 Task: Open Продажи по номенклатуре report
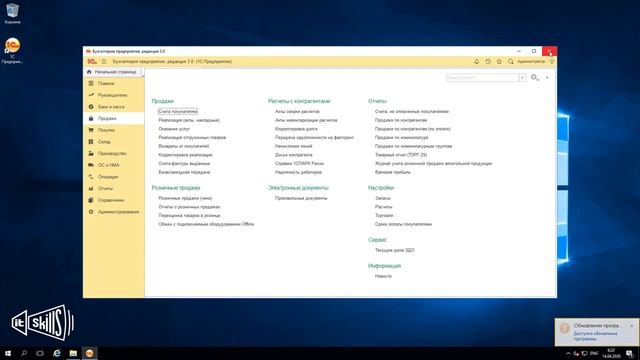(x=402, y=138)
